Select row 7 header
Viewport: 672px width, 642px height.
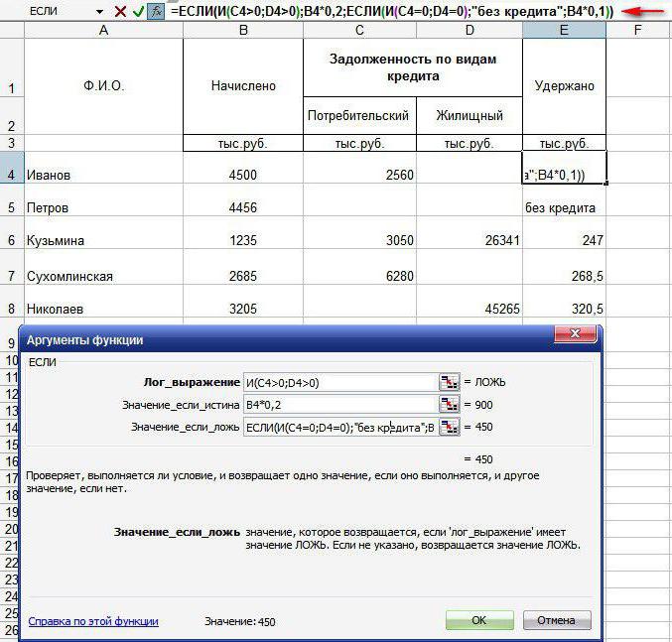[12, 267]
